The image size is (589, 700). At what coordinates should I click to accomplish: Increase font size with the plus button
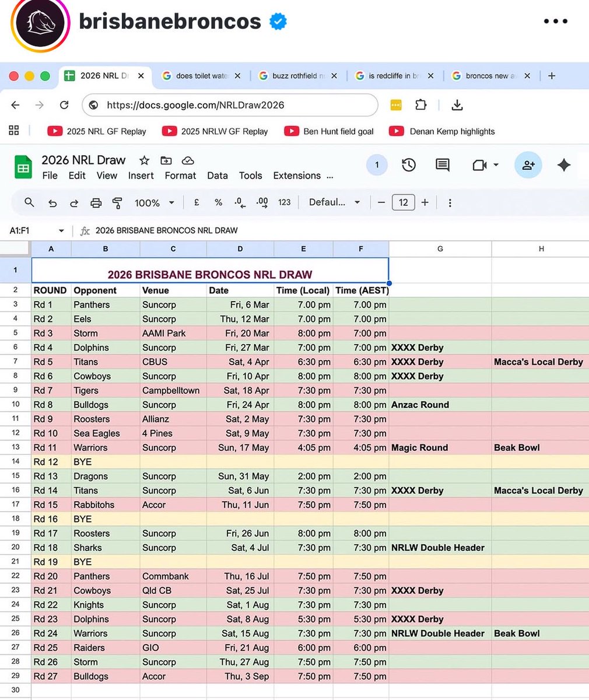click(425, 202)
